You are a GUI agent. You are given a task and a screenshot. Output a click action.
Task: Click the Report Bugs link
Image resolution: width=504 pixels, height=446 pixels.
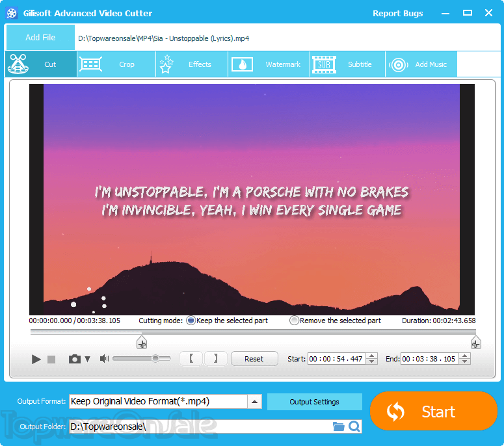tap(397, 14)
